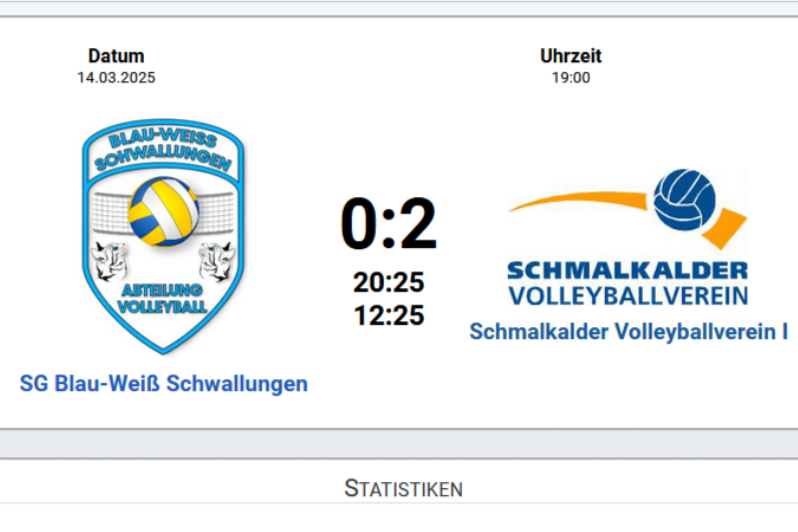
Task: Click the final score 0:2
Action: click(388, 224)
